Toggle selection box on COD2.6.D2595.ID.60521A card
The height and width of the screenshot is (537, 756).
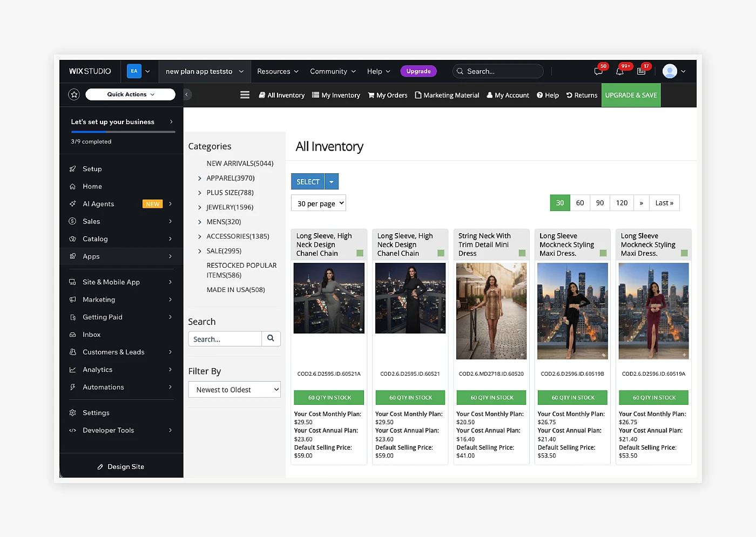pos(360,253)
